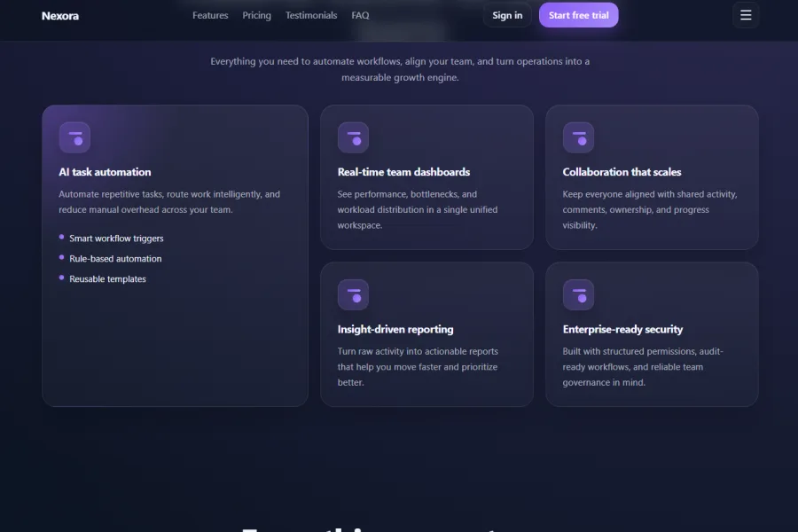The width and height of the screenshot is (798, 532).
Task: Click the Real-time team dashboards icon
Action: click(353, 137)
